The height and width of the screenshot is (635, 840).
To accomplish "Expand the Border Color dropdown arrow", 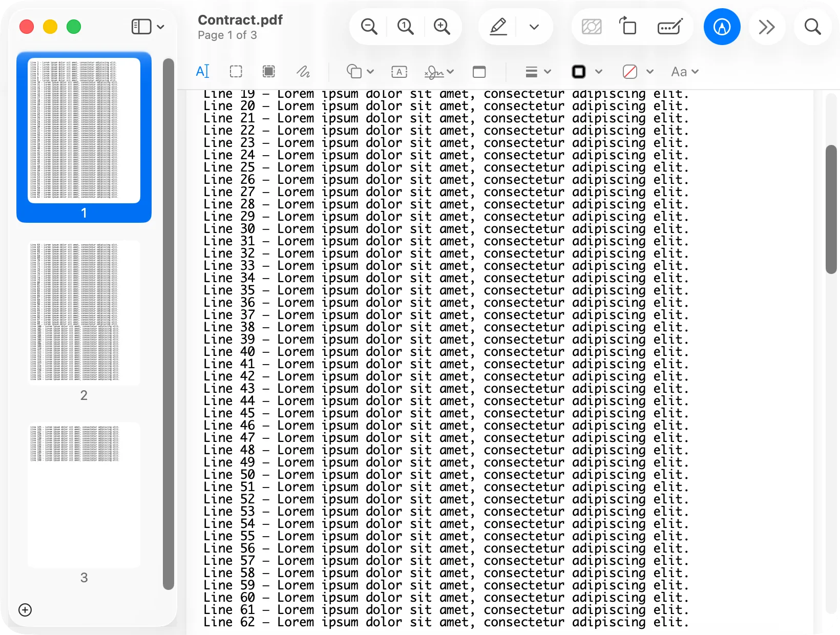I will pos(599,72).
